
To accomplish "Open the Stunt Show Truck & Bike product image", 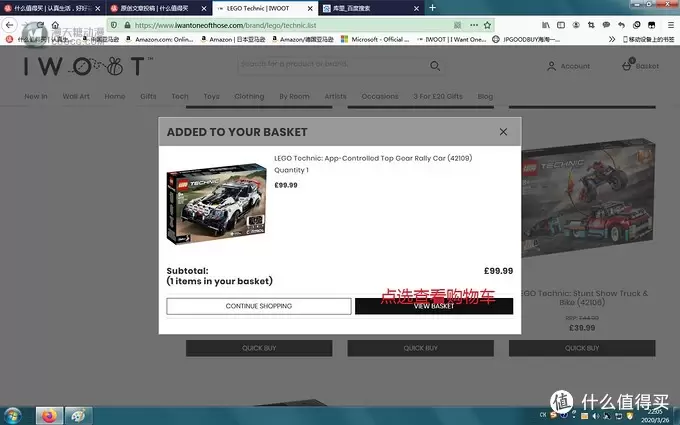I will 588,197.
